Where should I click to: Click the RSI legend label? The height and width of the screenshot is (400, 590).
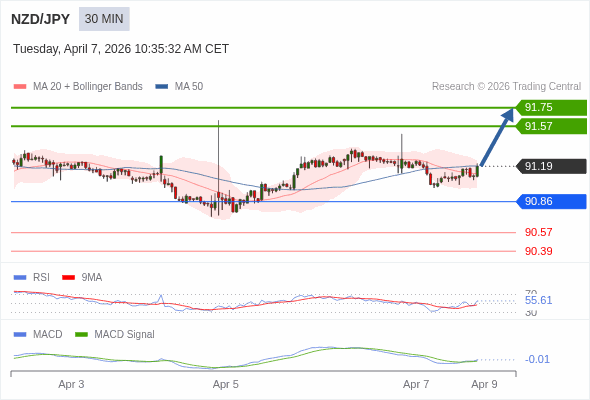(41, 278)
